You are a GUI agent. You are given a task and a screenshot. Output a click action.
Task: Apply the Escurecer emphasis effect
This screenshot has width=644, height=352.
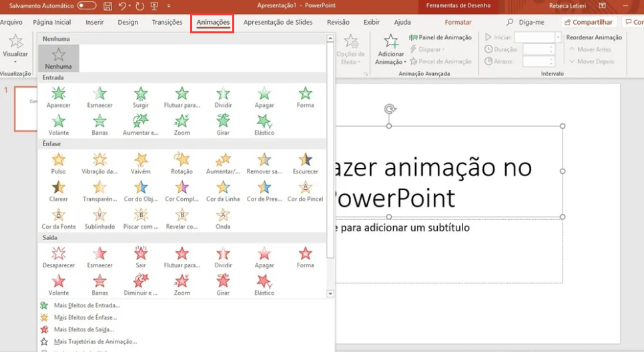pyautogui.click(x=305, y=164)
